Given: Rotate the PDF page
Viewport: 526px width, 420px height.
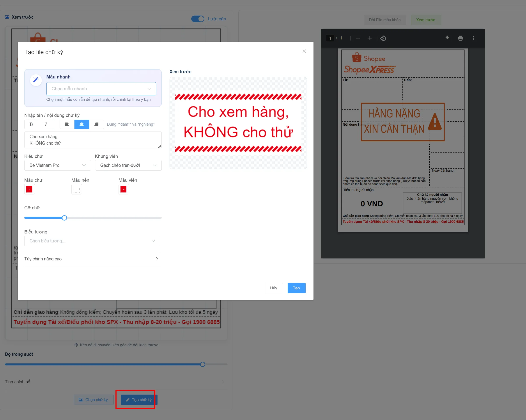Looking at the screenshot, I should 383,38.
